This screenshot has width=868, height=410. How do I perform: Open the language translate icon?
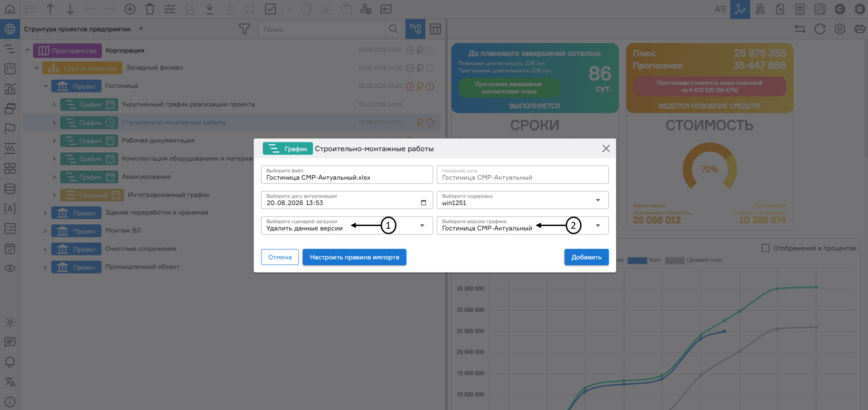tap(10, 382)
